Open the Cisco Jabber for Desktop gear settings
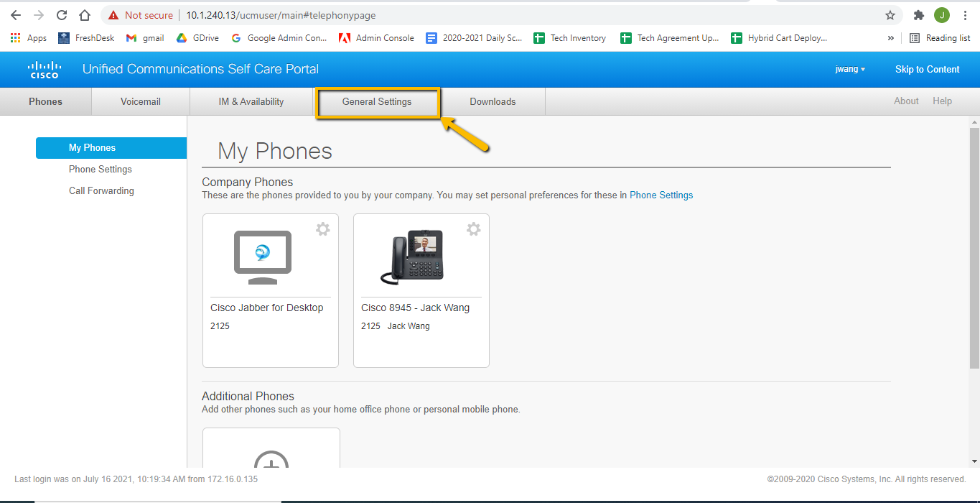This screenshot has height=503, width=980. tap(323, 229)
